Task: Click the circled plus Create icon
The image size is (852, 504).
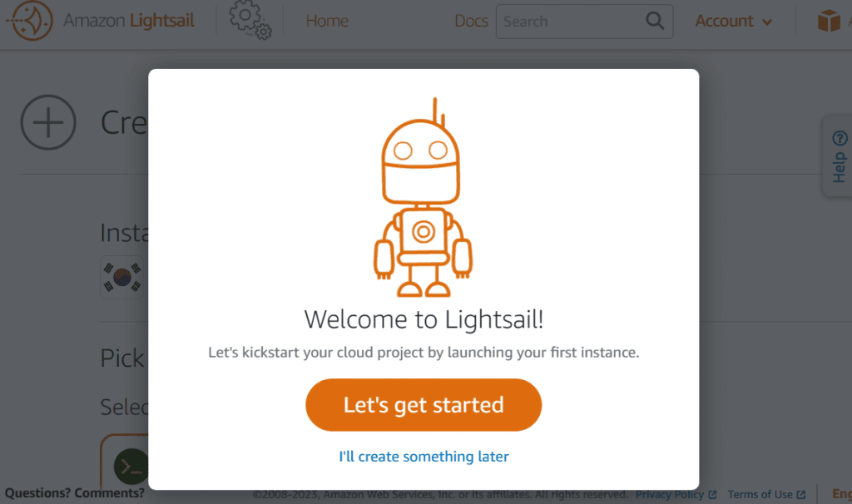Action: pyautogui.click(x=48, y=123)
